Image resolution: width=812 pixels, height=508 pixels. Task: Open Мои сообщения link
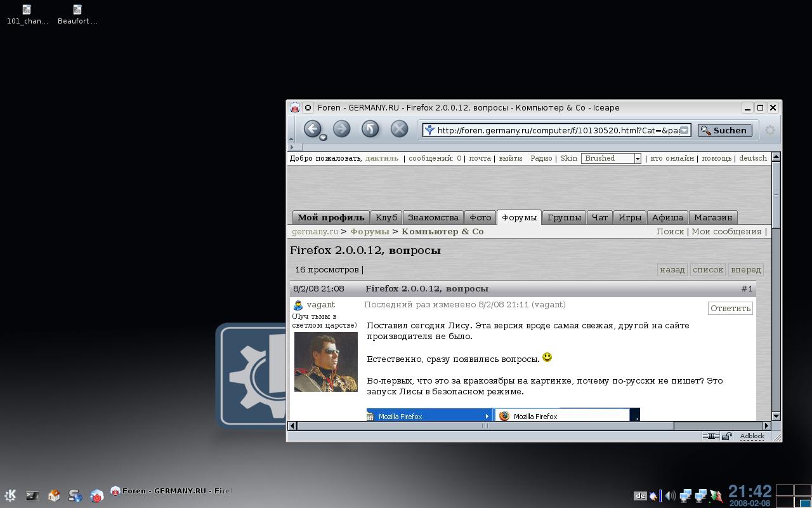pyautogui.click(x=726, y=231)
